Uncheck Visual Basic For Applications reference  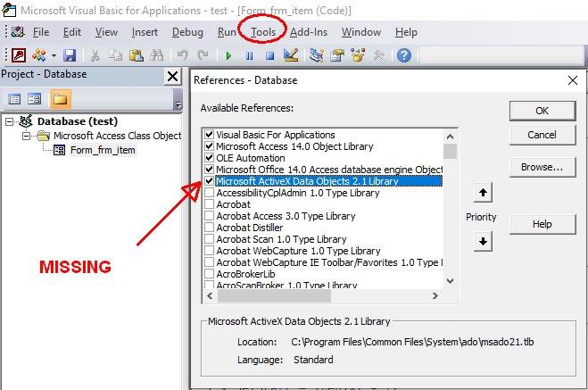(210, 135)
